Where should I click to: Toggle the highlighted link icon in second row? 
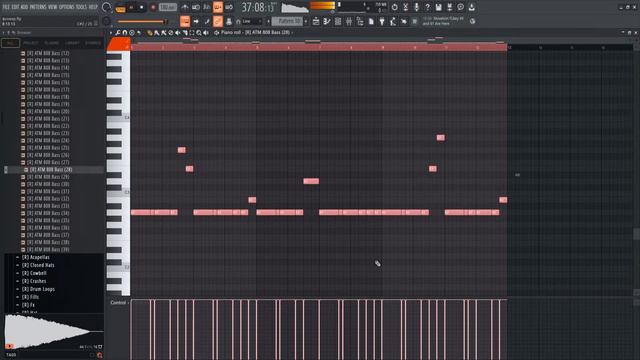(x=218, y=21)
